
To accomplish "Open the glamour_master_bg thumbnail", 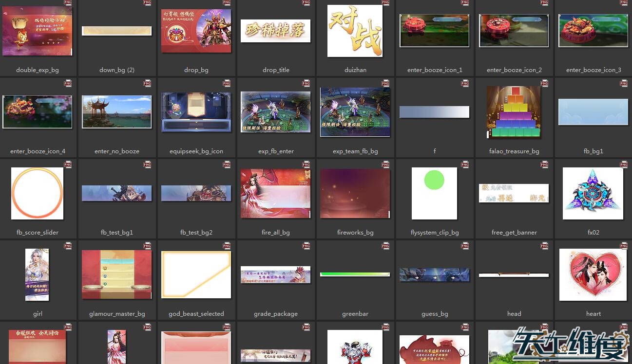I will [117, 274].
